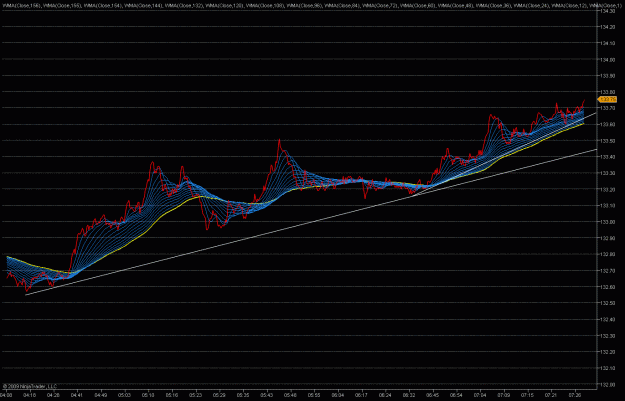Click the 06:32 time axis label
This screenshot has height=401, width=625.
tap(409, 395)
